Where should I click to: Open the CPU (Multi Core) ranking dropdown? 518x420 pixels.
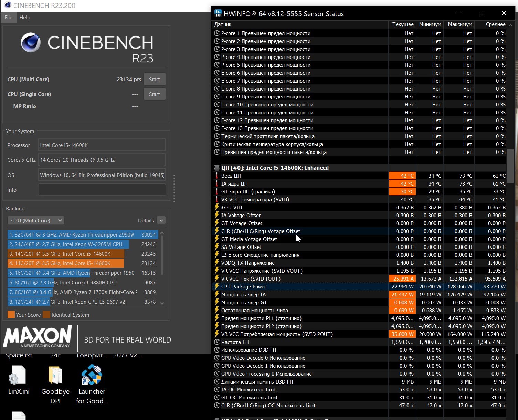[36, 221]
